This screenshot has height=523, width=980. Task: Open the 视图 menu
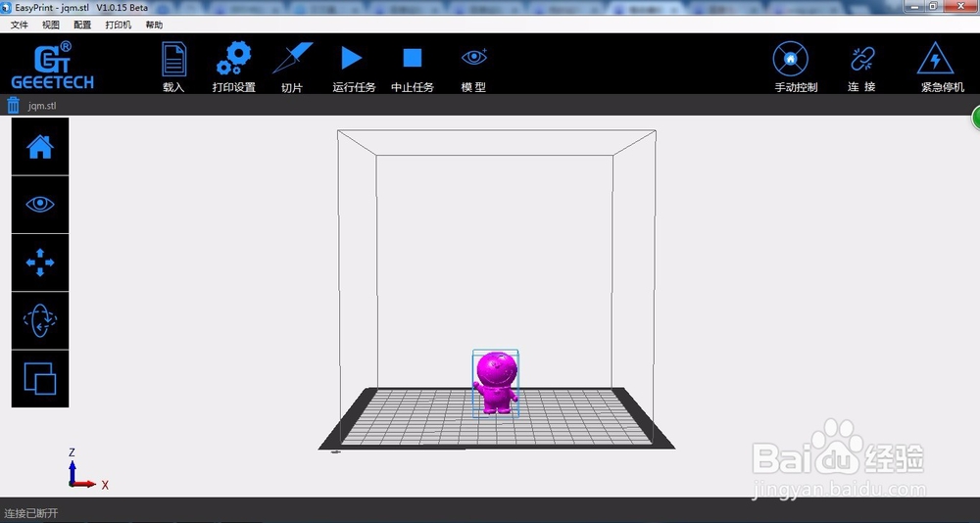click(51, 25)
